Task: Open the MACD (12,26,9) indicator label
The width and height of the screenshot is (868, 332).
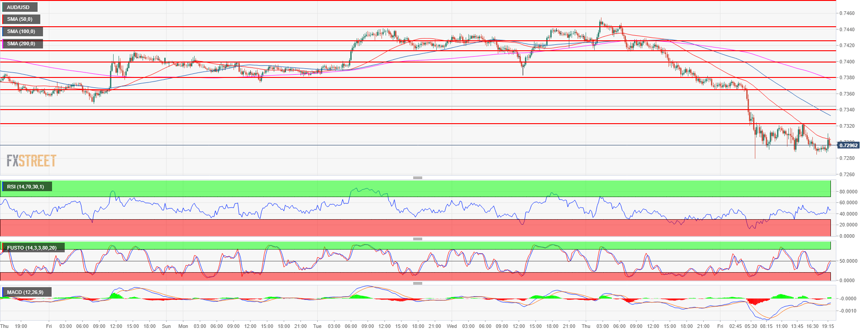Action: (26, 292)
